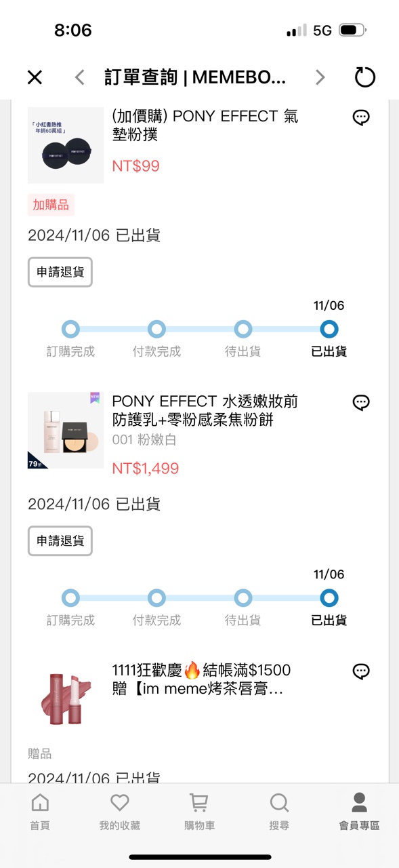
Task: Tap the reload page icon
Action: coord(364,77)
